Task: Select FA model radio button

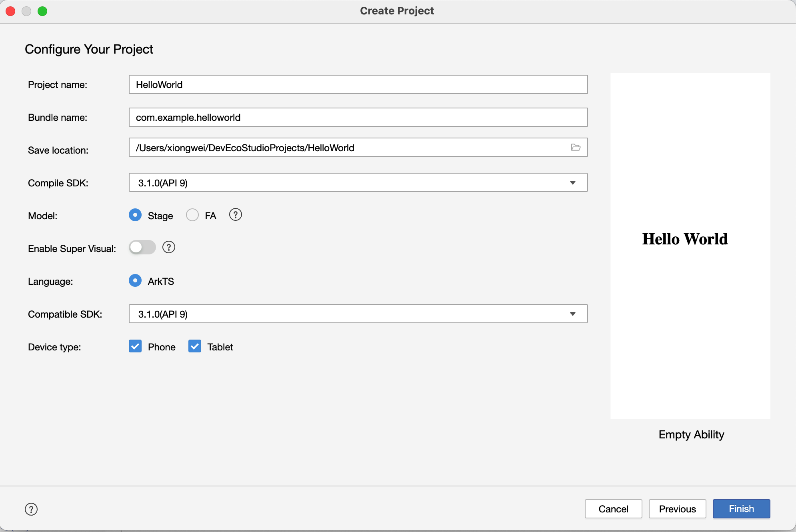Action: pos(192,216)
